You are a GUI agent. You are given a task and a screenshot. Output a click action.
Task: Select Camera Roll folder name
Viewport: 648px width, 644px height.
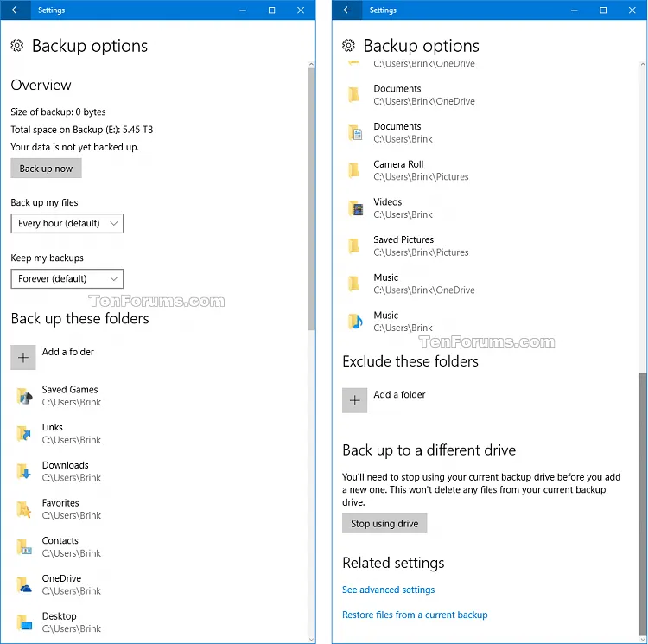(398, 164)
